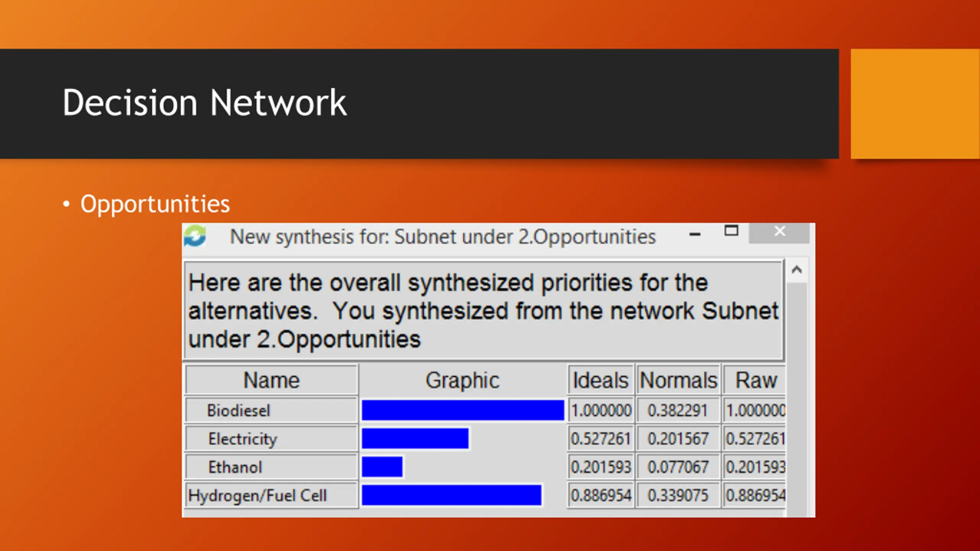The height and width of the screenshot is (551, 980).
Task: Click the SuperDecisions app icon in title bar
Action: (195, 236)
